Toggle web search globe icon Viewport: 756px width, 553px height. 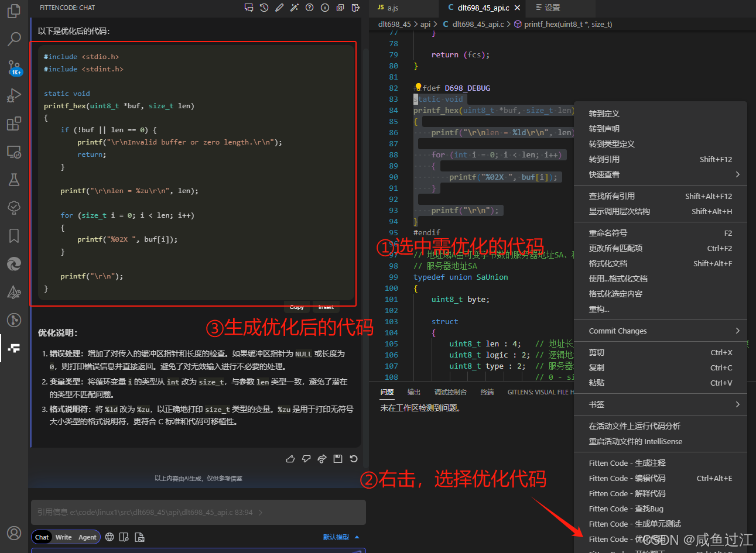click(x=110, y=537)
